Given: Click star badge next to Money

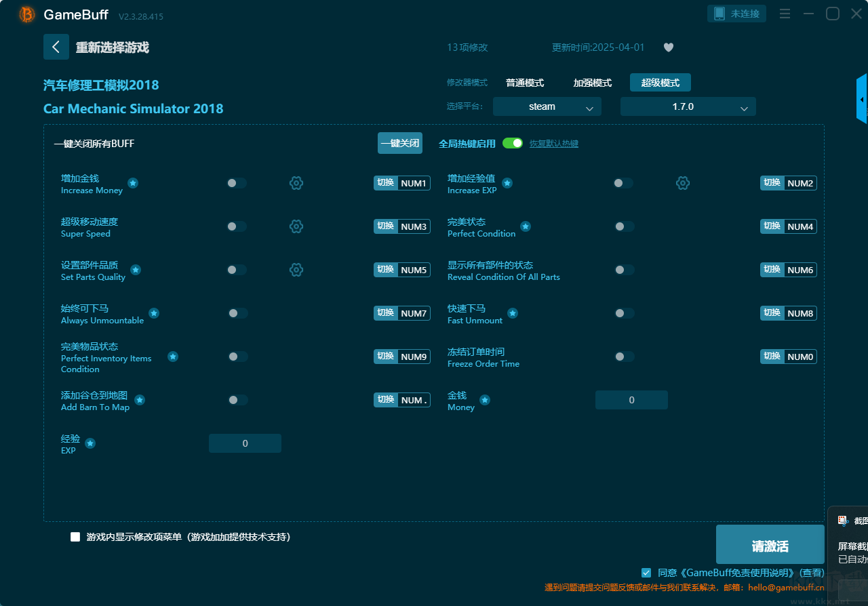Looking at the screenshot, I should 485,400.
